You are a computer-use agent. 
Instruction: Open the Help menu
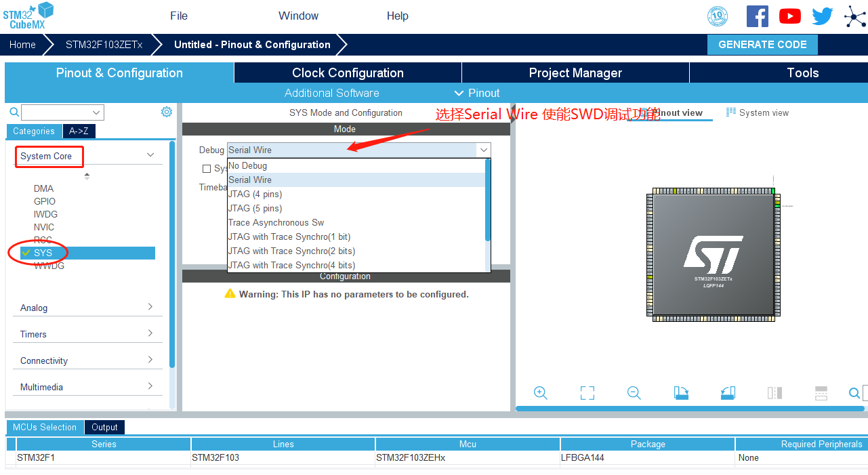click(x=398, y=16)
